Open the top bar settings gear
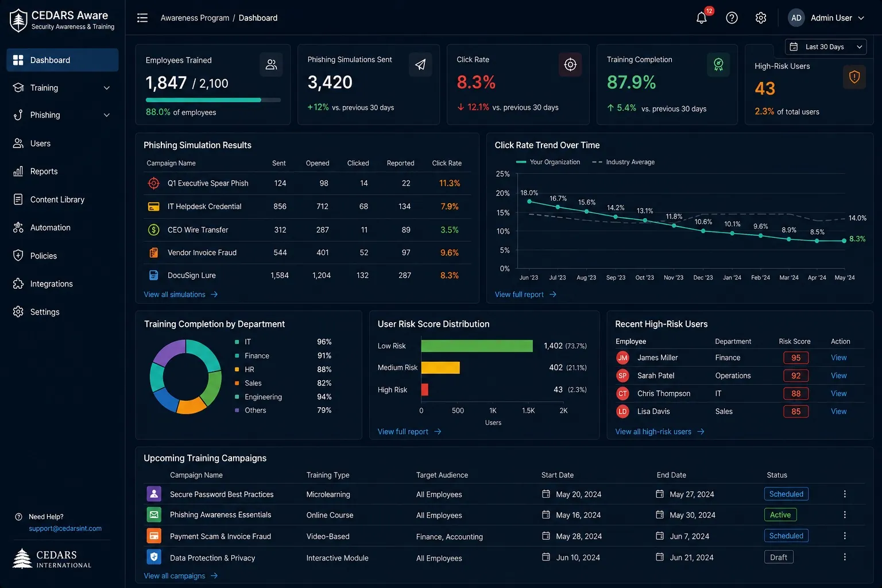 click(x=761, y=18)
